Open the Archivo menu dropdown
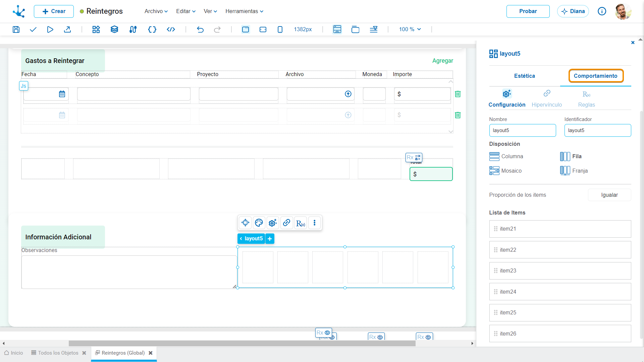The width and height of the screenshot is (644, 362). click(156, 11)
